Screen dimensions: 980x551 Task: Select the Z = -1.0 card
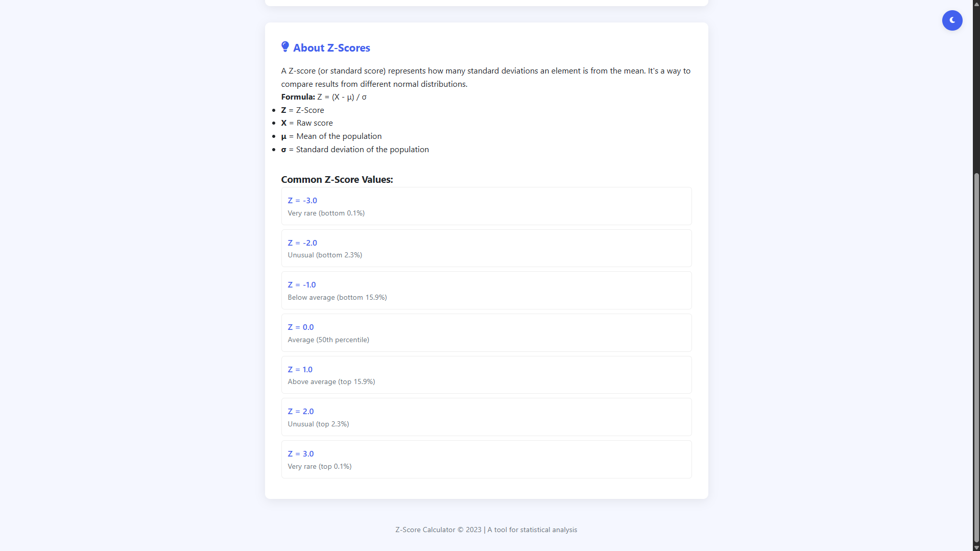(x=486, y=291)
